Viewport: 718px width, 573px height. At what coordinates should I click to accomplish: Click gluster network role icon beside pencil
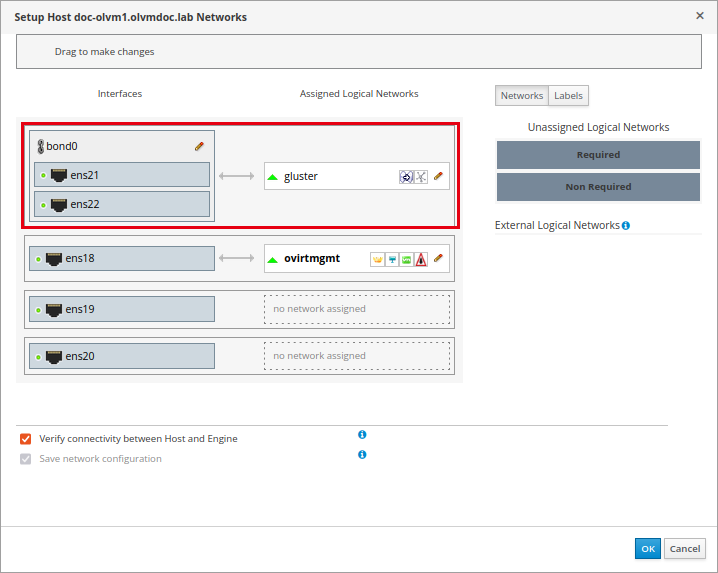(421, 177)
